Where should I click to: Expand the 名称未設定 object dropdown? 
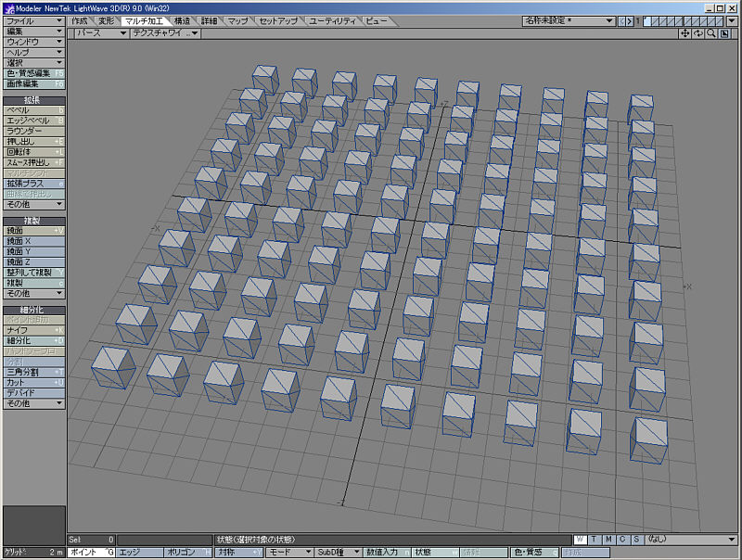tap(568, 20)
